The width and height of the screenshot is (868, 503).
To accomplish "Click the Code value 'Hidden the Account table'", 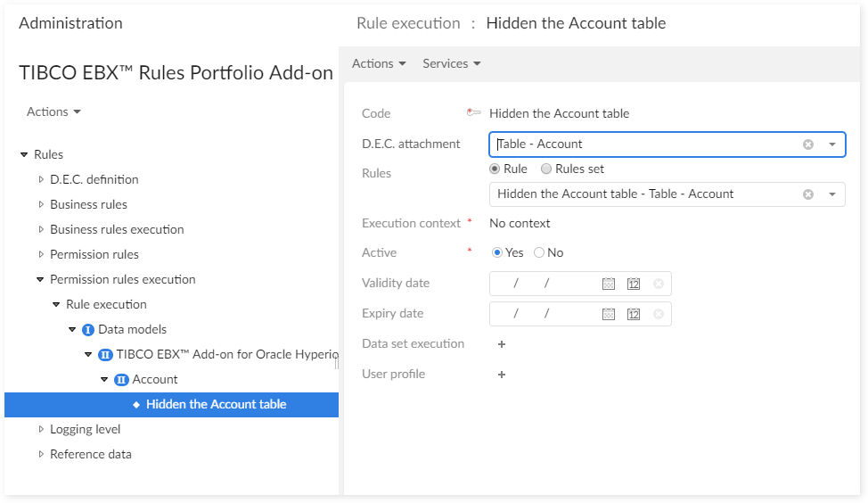I will (559, 113).
